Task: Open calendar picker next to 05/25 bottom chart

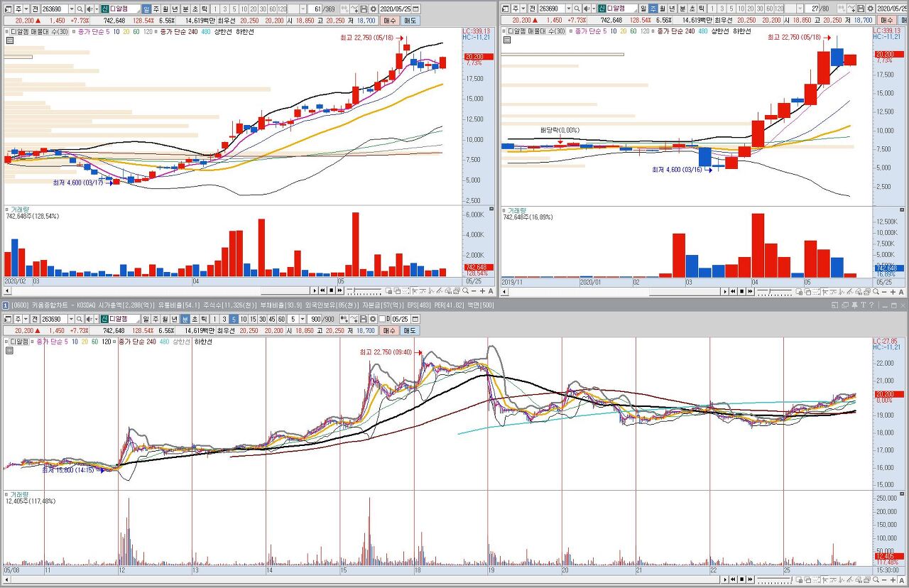Action: coord(415,319)
